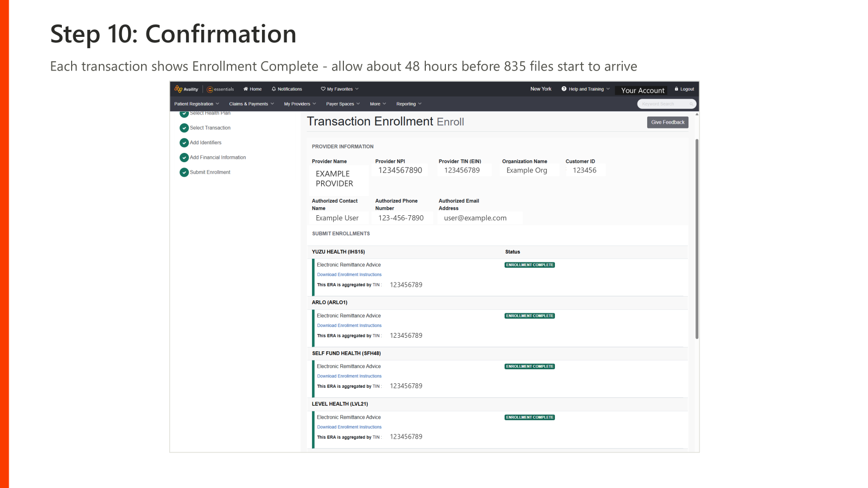
Task: Expand the My Favorites dropdown arrow
Action: click(x=357, y=89)
